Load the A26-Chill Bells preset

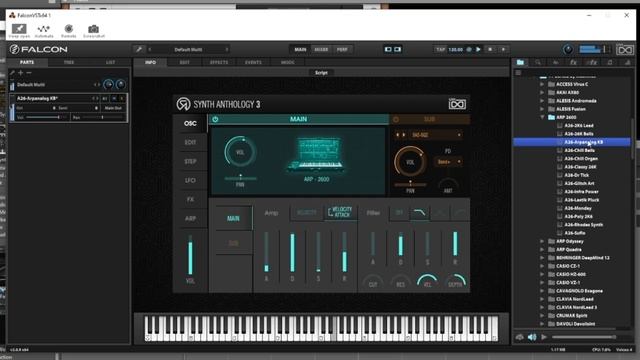579,150
